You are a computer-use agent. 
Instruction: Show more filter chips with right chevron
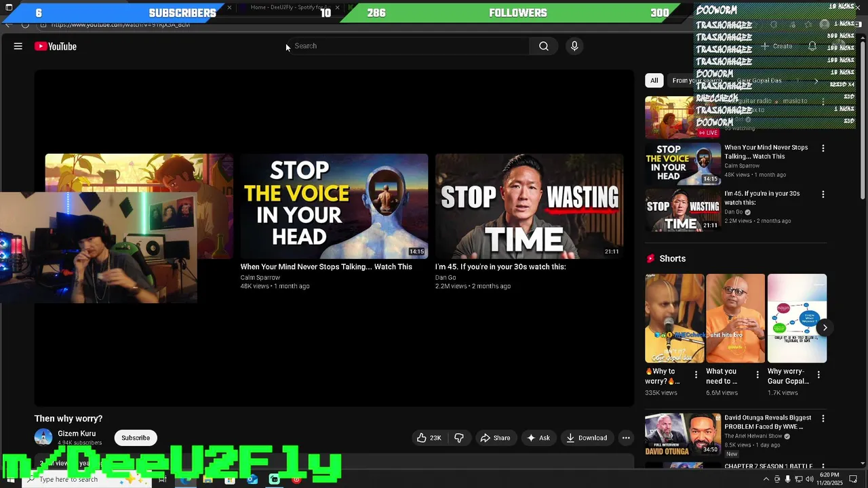point(816,81)
